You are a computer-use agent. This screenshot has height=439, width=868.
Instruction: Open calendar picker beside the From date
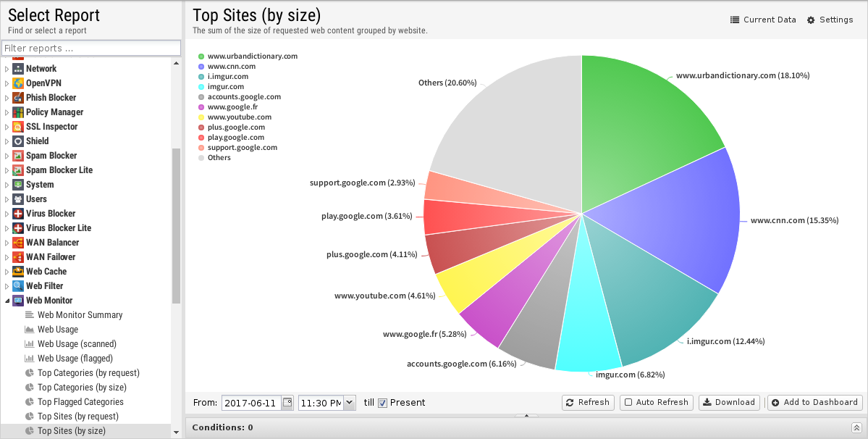287,403
